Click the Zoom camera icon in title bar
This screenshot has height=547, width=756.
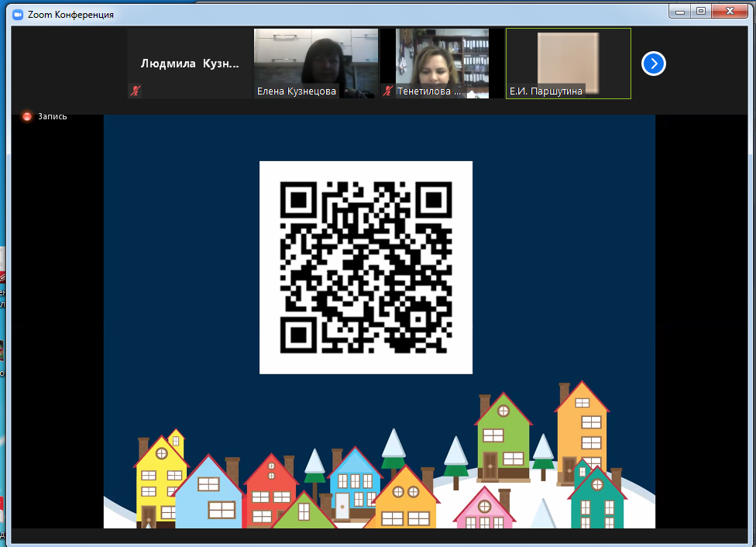(17, 14)
